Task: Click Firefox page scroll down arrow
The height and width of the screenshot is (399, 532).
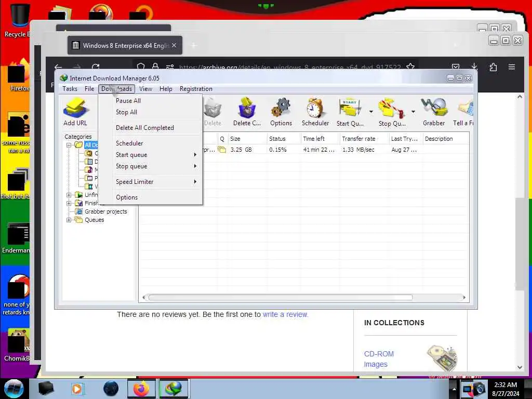Action: 520,367
